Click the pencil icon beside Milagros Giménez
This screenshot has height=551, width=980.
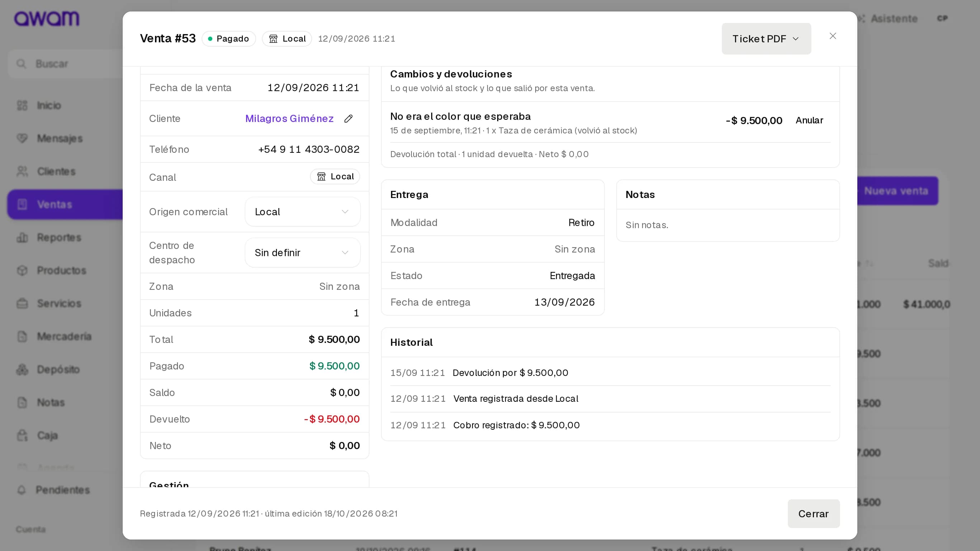[x=348, y=119]
